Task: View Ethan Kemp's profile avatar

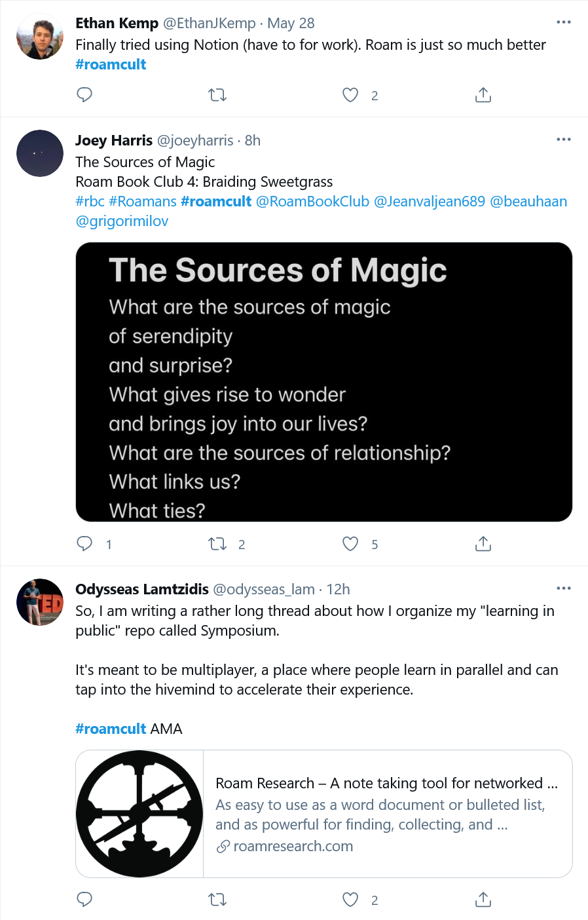Action: (40, 37)
